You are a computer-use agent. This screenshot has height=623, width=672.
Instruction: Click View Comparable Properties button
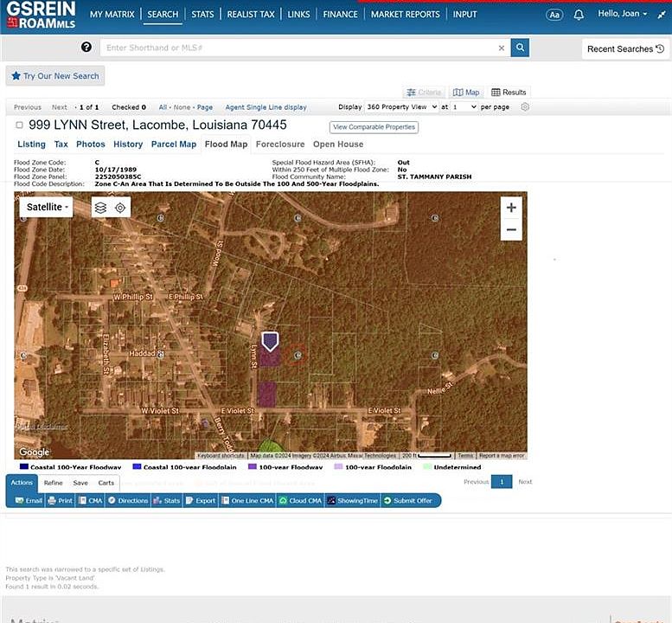coord(374,127)
